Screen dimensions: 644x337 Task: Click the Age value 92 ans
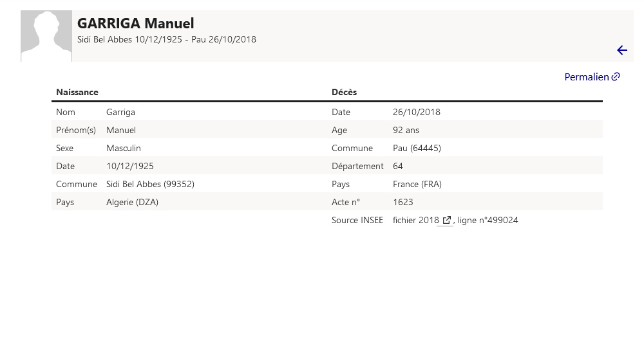(x=406, y=130)
